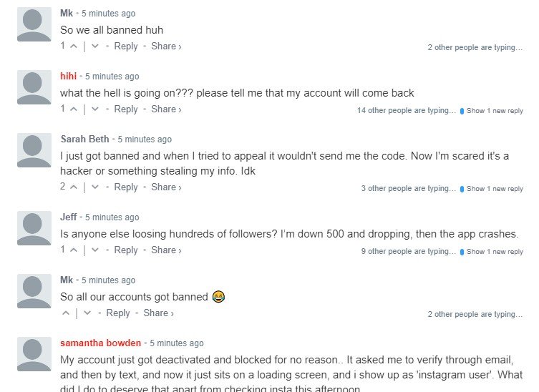The width and height of the screenshot is (539, 392).
Task: Upvote Mk's "So we all banned huh" comment
Action: 74,46
